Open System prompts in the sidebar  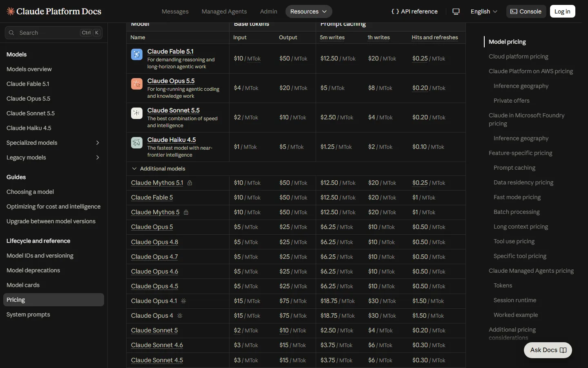pos(28,314)
